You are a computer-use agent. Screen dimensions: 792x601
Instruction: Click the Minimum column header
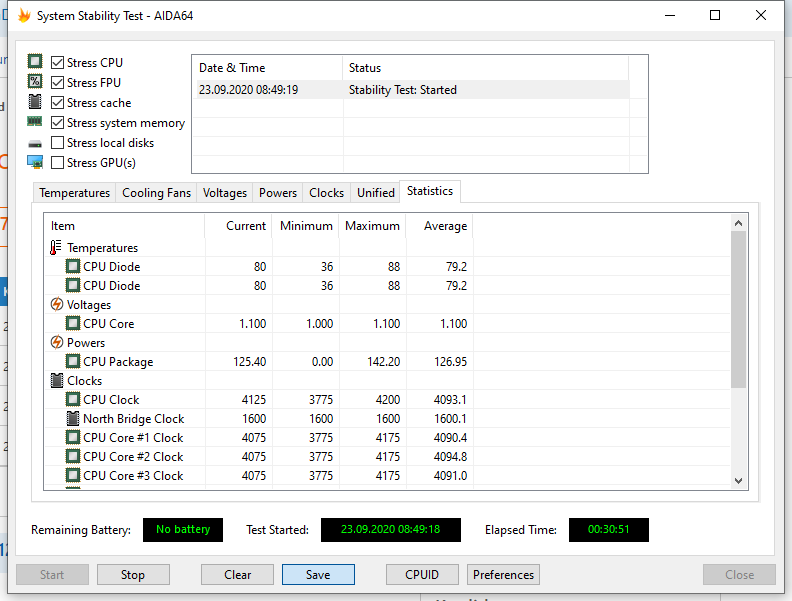click(306, 226)
